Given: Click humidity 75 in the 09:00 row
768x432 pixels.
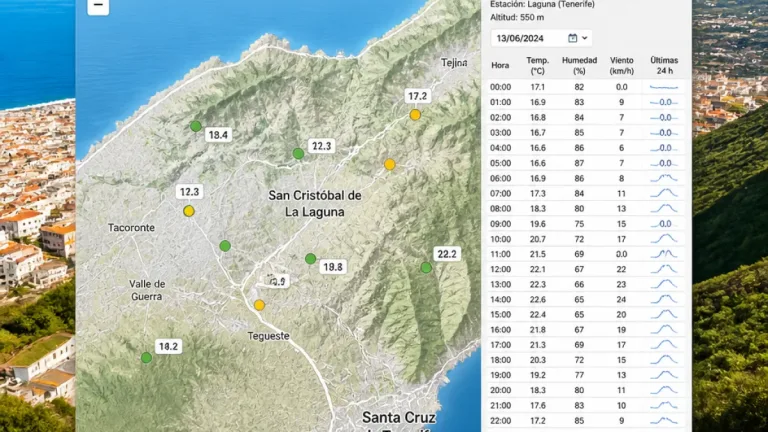Looking at the screenshot, I should [579, 224].
